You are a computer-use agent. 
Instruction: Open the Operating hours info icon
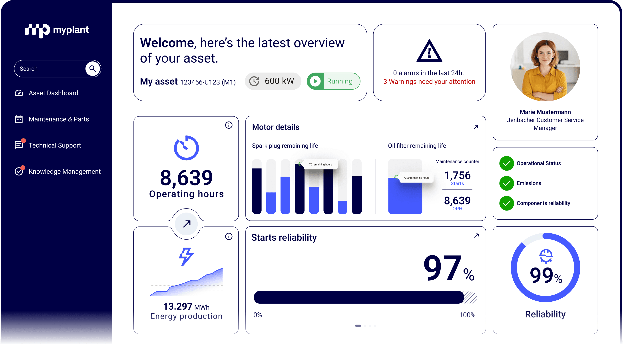(x=229, y=125)
